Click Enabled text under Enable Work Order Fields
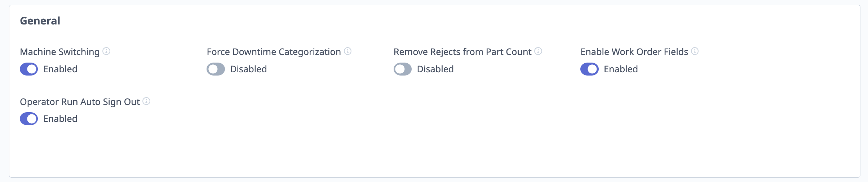This screenshot has width=868, height=182. click(621, 69)
